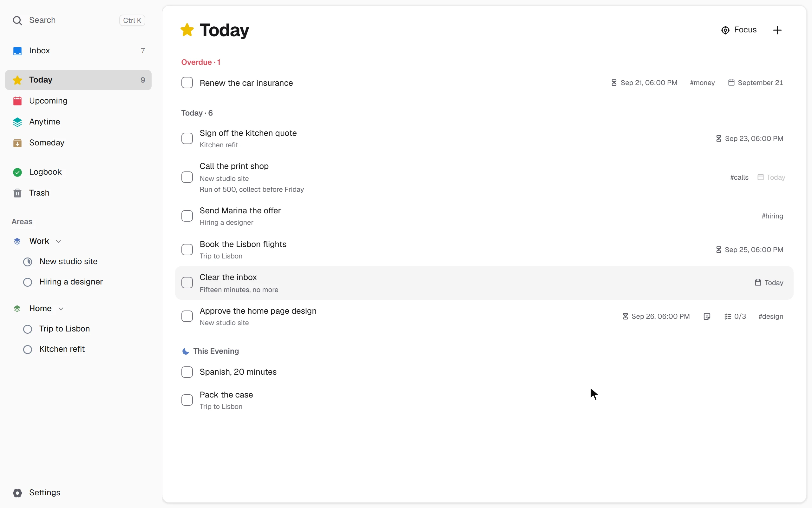Click the Focus button
This screenshot has width=812, height=508.
(738, 30)
